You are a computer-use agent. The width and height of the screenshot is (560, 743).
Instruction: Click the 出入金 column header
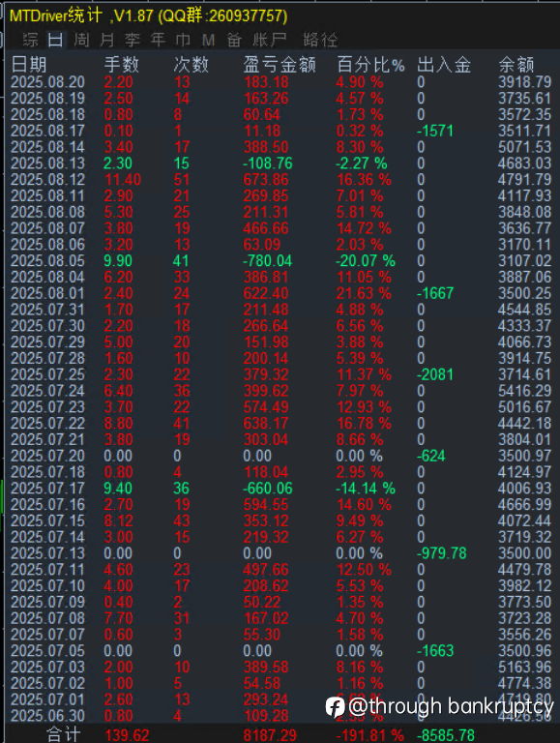point(444,65)
